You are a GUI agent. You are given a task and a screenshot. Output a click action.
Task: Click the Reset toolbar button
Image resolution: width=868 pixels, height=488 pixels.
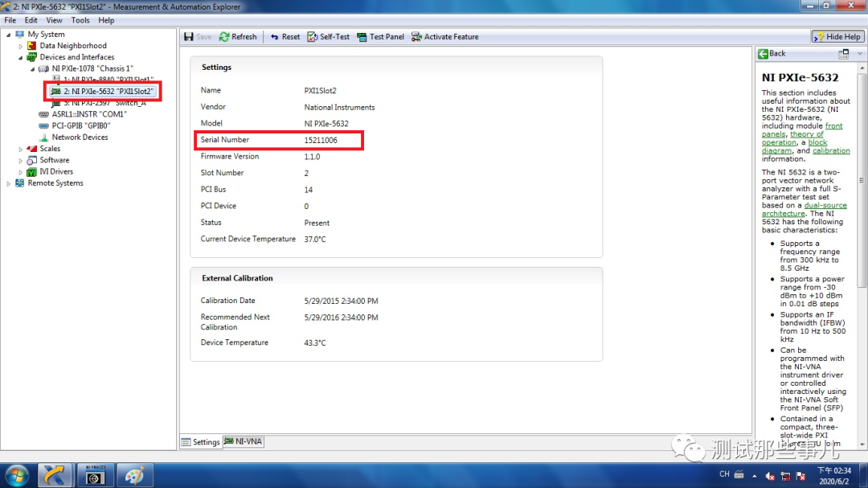click(x=285, y=36)
